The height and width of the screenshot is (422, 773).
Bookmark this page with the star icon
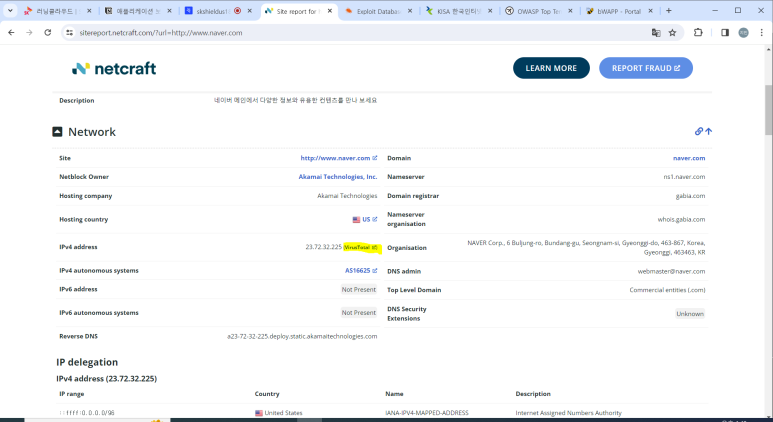672,33
